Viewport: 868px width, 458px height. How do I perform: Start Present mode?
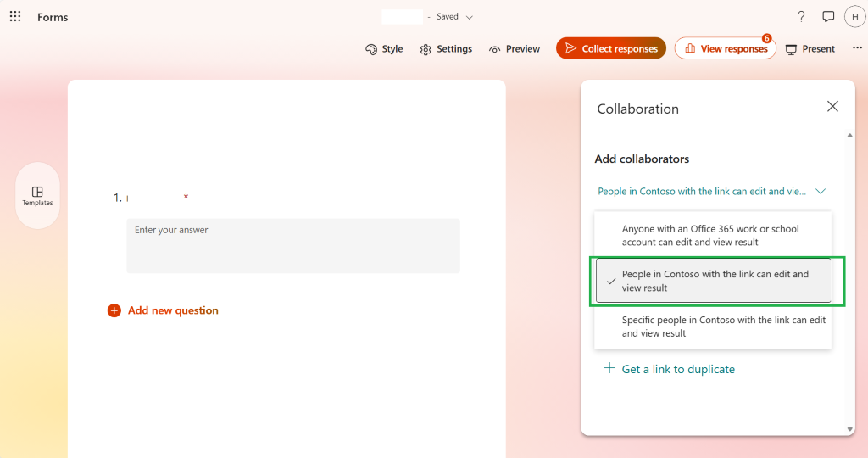coord(810,48)
